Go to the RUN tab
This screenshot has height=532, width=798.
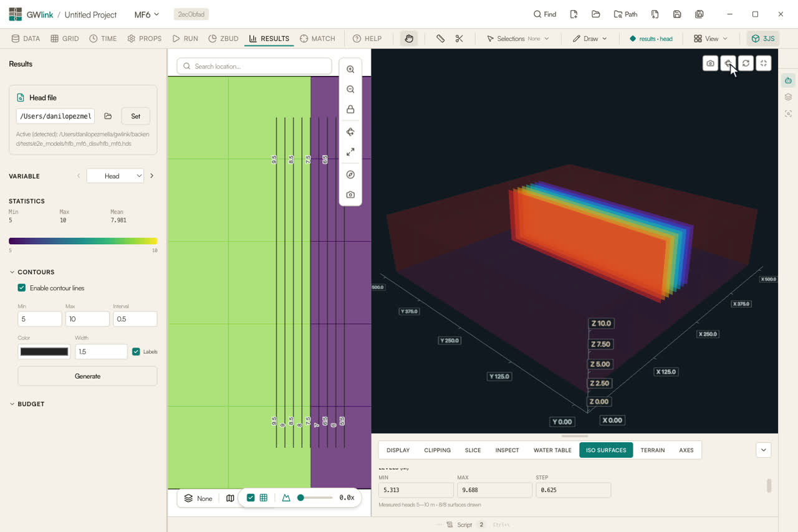(185, 39)
